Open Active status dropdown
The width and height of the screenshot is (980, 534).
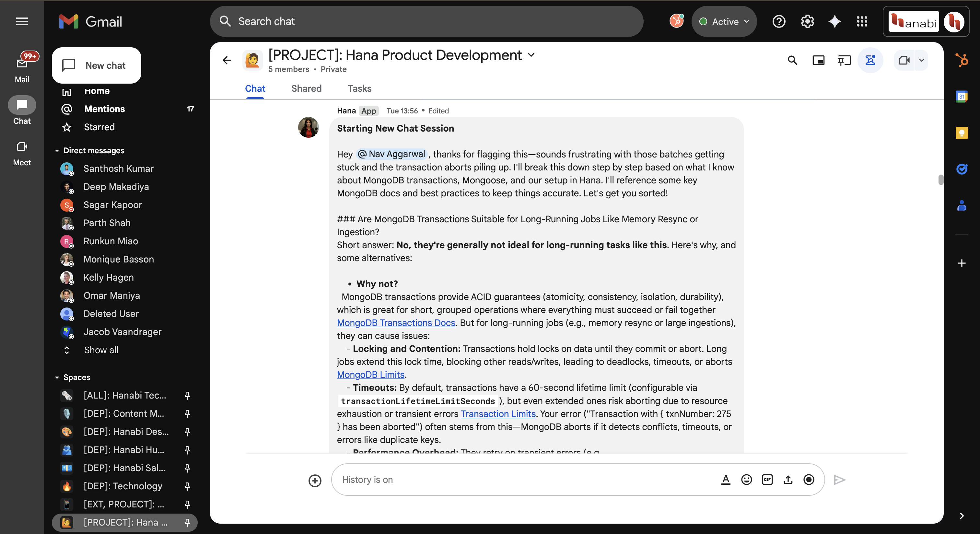724,21
